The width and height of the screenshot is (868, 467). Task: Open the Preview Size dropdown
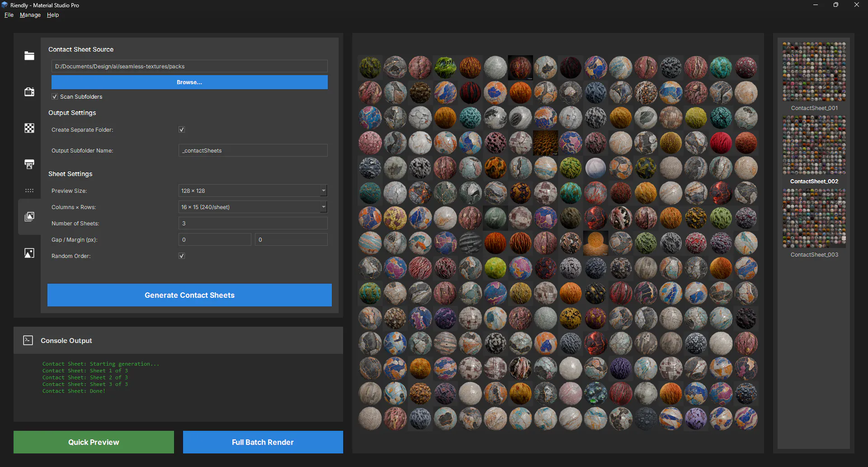point(253,191)
